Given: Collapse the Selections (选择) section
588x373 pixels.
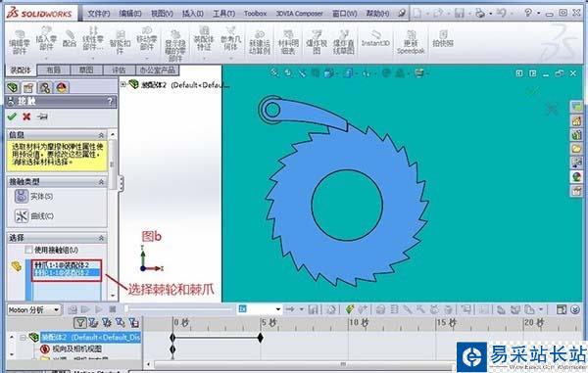Looking at the screenshot, I should [101, 238].
